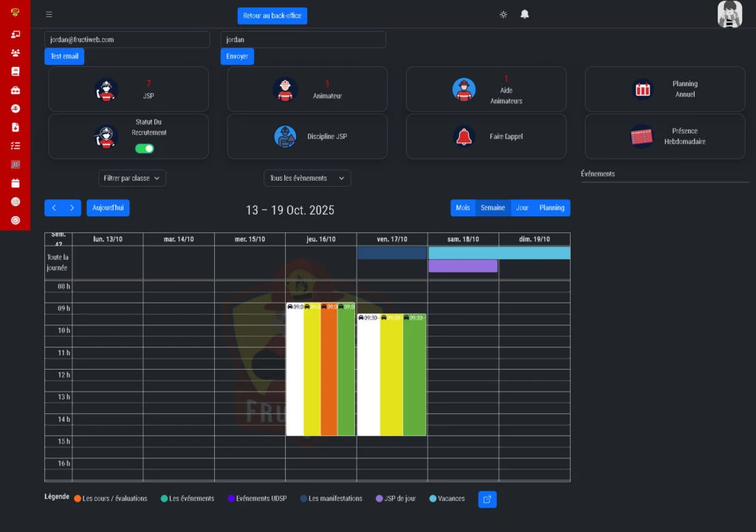The width and height of the screenshot is (756, 532).
Task: Toggle light theme with sun icon
Action: coord(504,15)
